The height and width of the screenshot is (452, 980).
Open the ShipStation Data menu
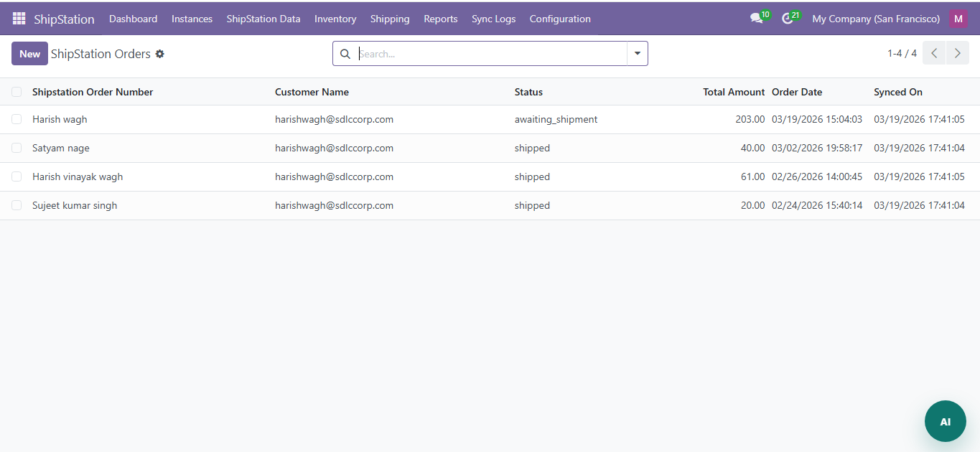[263, 19]
